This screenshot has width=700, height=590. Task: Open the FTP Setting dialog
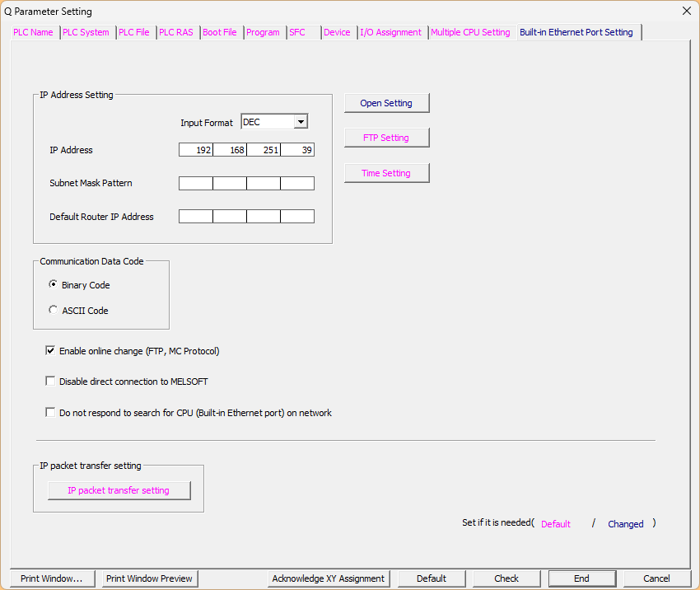coord(386,138)
